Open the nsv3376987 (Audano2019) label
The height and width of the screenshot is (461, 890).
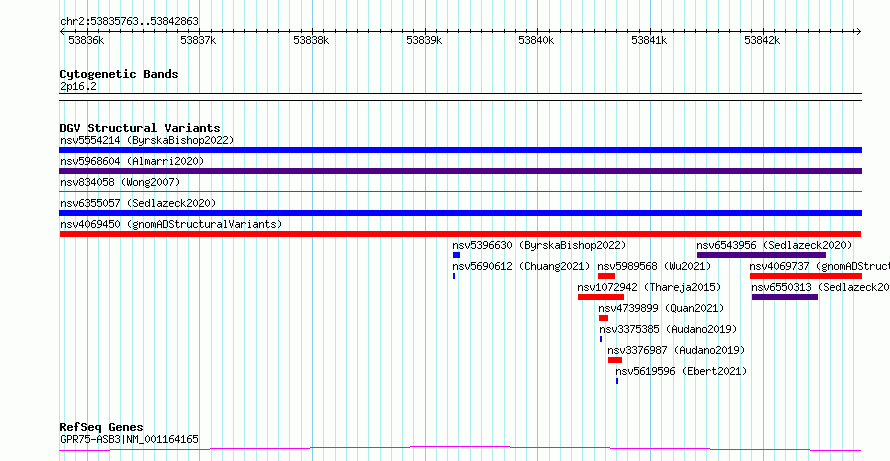click(x=676, y=350)
